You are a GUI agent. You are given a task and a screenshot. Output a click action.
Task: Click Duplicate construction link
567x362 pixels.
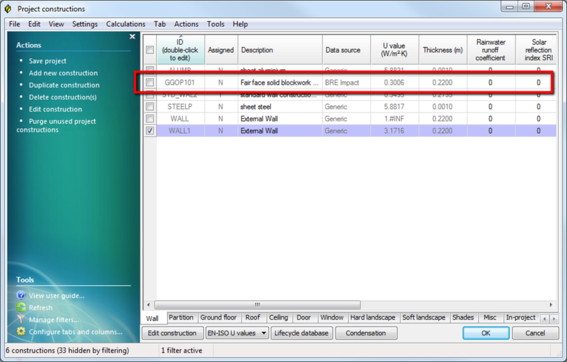click(64, 85)
